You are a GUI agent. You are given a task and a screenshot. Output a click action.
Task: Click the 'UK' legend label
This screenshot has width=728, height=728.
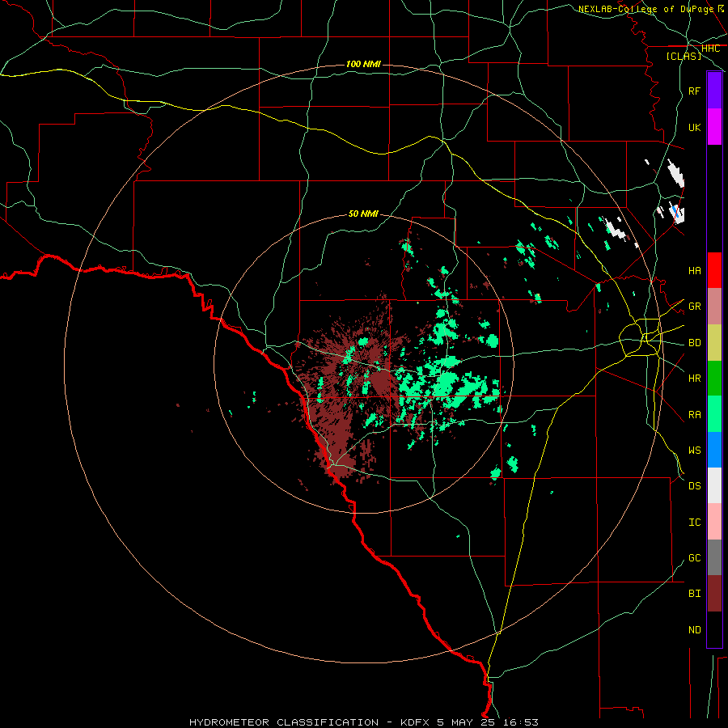tap(694, 128)
